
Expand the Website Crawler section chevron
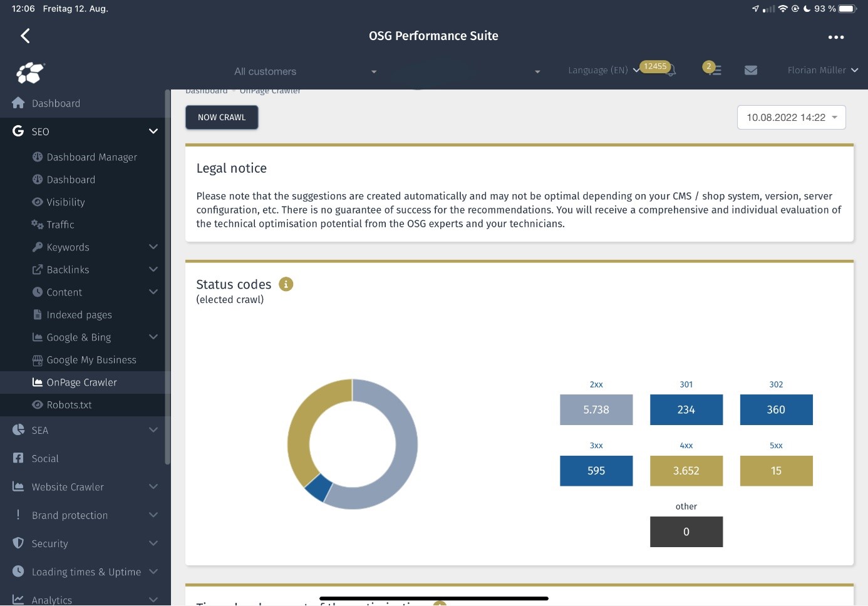(153, 486)
